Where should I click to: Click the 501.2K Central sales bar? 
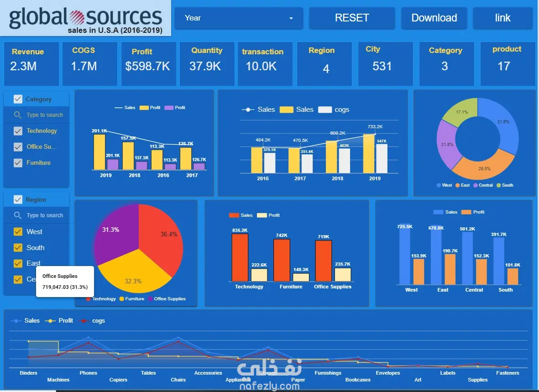pyautogui.click(x=467, y=258)
